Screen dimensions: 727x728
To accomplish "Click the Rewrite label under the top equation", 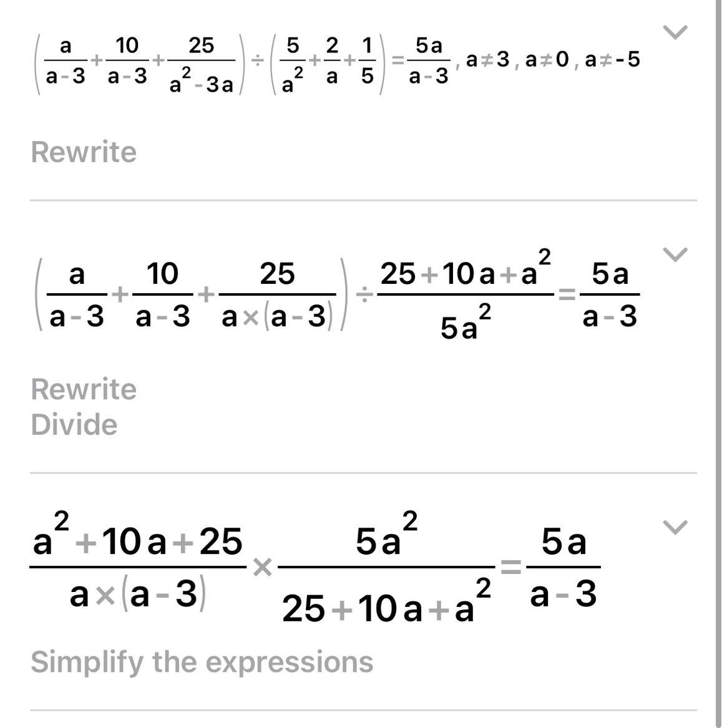I will pyautogui.click(x=84, y=152).
